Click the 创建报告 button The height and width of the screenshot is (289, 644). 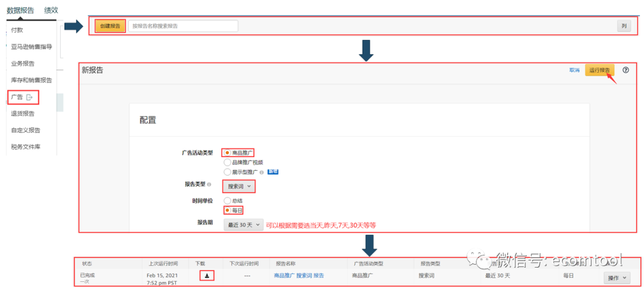(x=110, y=26)
